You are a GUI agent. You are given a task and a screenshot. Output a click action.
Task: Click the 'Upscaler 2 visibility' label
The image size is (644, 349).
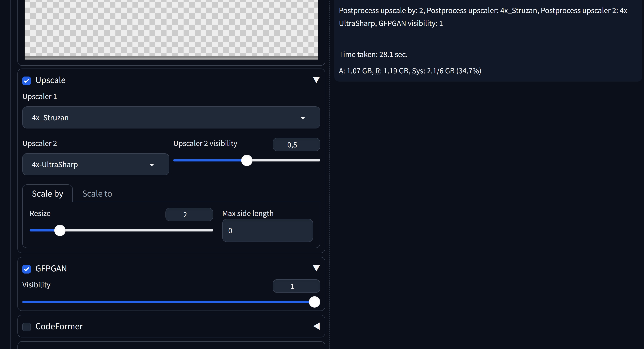click(x=205, y=143)
